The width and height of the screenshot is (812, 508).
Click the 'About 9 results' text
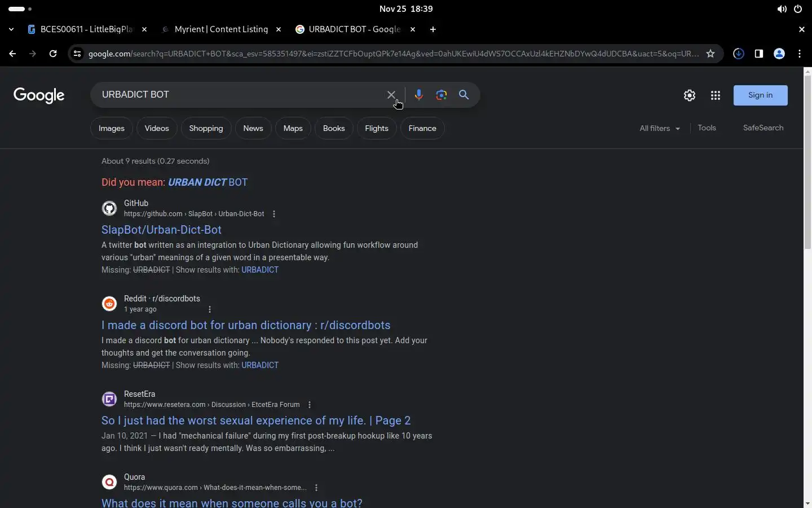pos(156,161)
